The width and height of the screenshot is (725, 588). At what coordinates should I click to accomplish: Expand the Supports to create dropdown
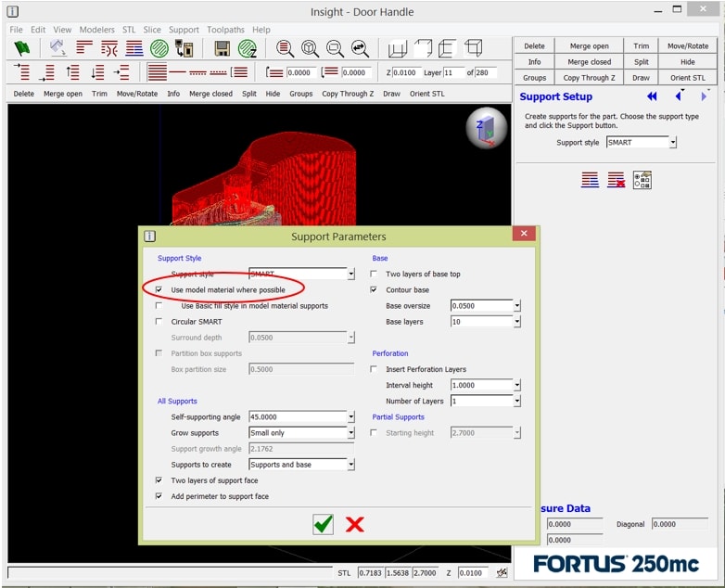(350, 465)
